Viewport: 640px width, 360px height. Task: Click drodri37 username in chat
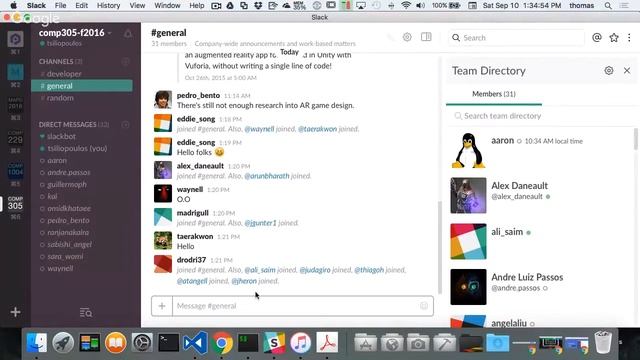click(x=191, y=260)
